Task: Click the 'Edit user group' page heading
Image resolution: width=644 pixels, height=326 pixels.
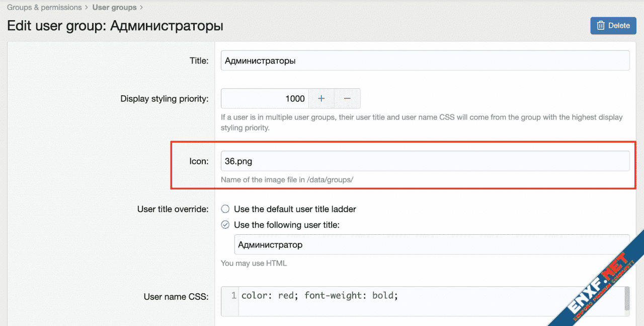Action: tap(115, 26)
